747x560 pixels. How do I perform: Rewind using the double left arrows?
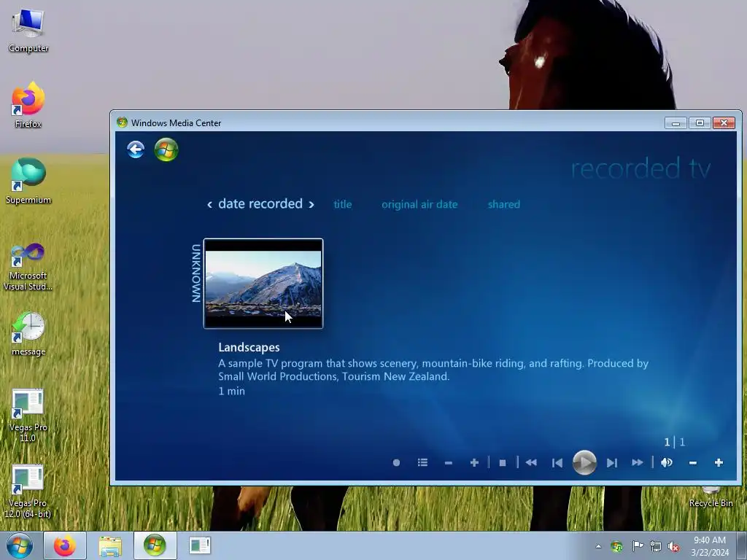[x=531, y=462]
